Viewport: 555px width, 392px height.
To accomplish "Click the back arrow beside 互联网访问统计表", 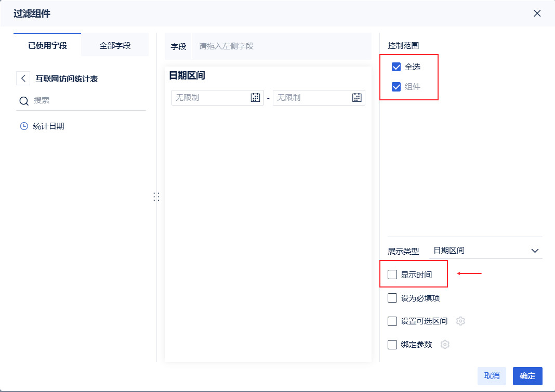I will pos(23,79).
